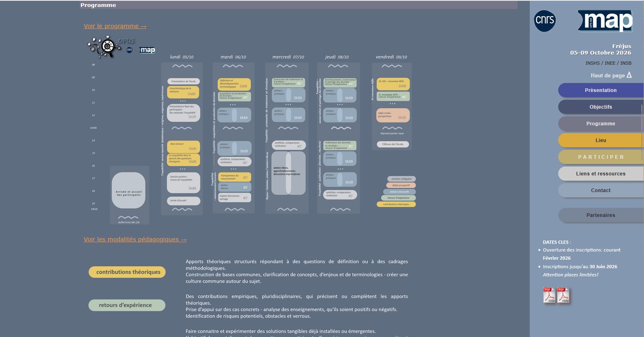644x337 pixels.
Task: Click the small map logo beside the OPUS logo
Action: (x=147, y=50)
